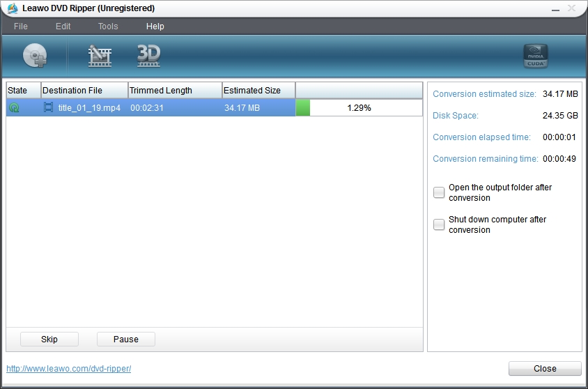Open the video edit filmstrip tool

100,56
